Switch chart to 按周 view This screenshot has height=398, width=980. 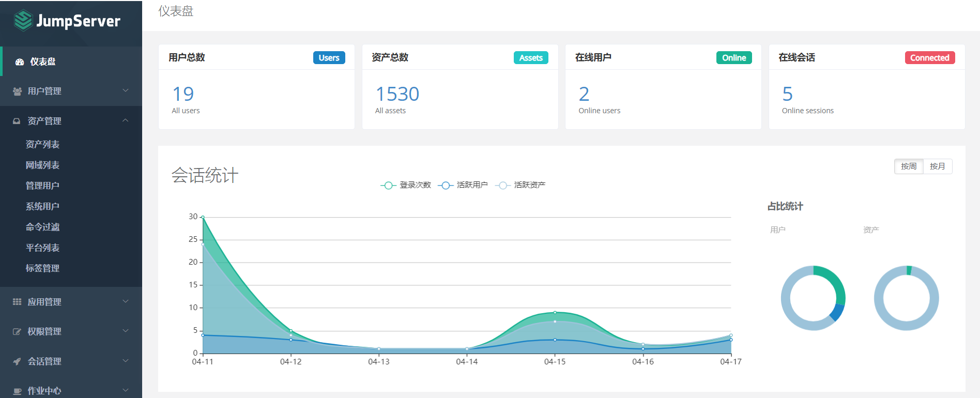point(909,166)
